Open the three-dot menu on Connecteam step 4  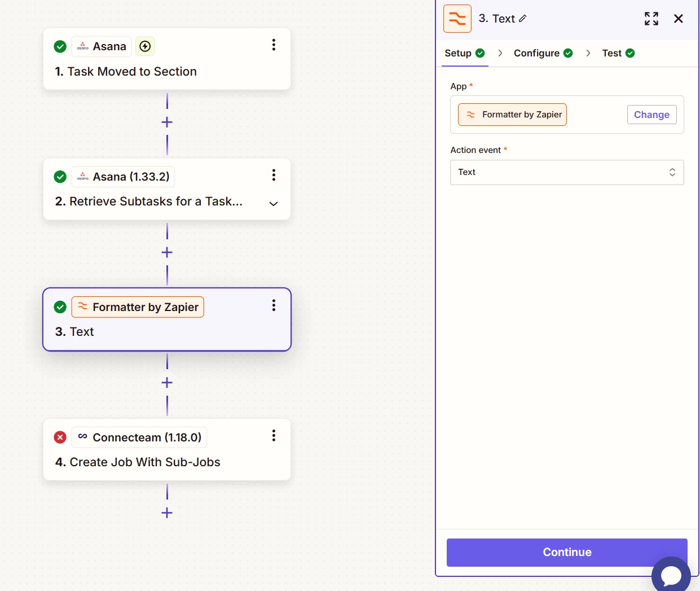pyautogui.click(x=274, y=435)
